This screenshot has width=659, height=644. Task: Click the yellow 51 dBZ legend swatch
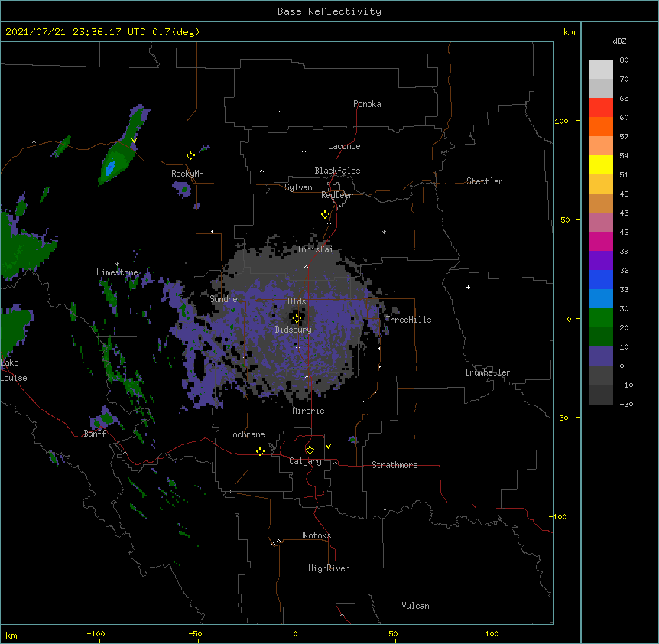601,164
